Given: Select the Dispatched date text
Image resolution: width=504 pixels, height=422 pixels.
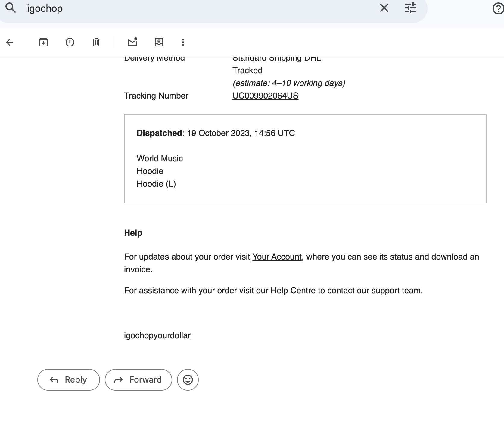Looking at the screenshot, I should point(216,133).
